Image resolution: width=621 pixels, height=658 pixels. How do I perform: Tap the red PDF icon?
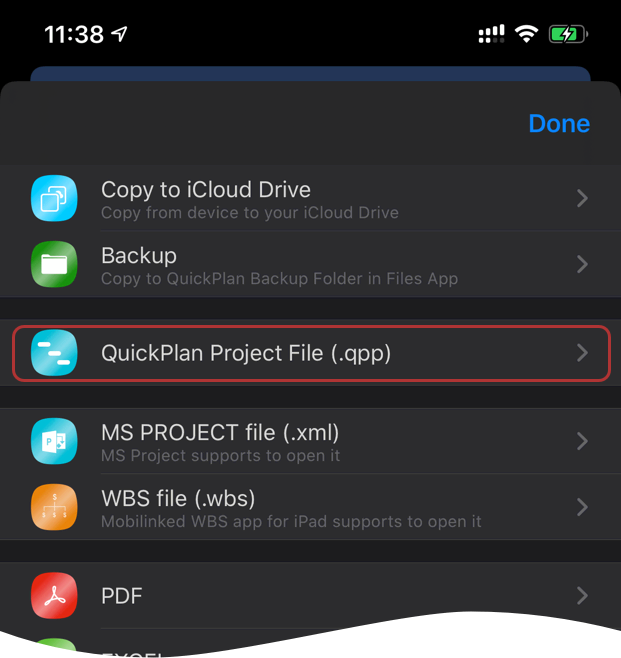54,595
